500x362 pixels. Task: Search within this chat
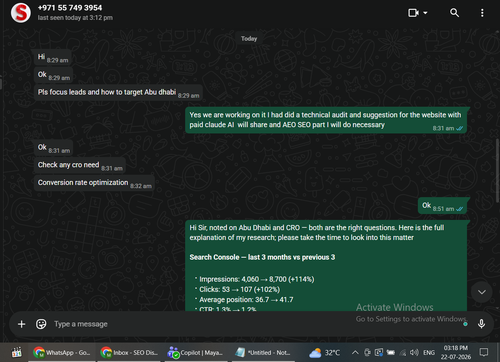(454, 13)
